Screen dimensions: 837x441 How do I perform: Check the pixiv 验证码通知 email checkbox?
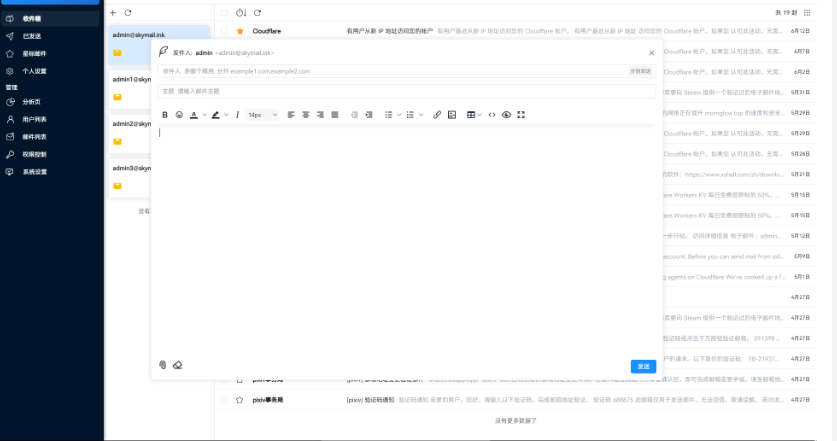224,399
